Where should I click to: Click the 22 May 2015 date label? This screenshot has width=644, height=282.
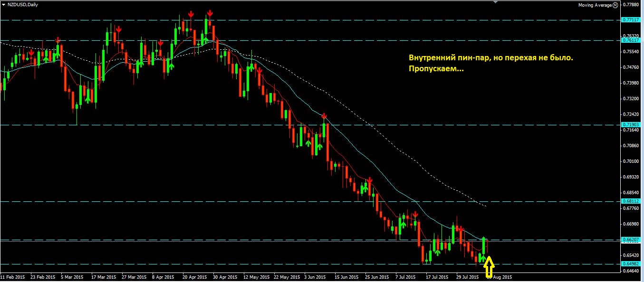[287, 277]
